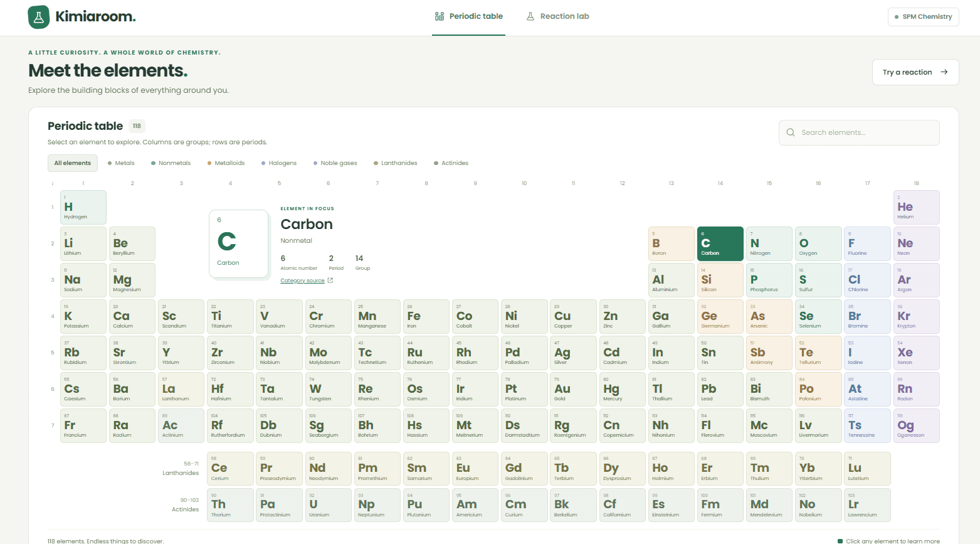Screen dimensions: 980x544
Task: Select the Lutetium element tile
Action: [x=867, y=469]
